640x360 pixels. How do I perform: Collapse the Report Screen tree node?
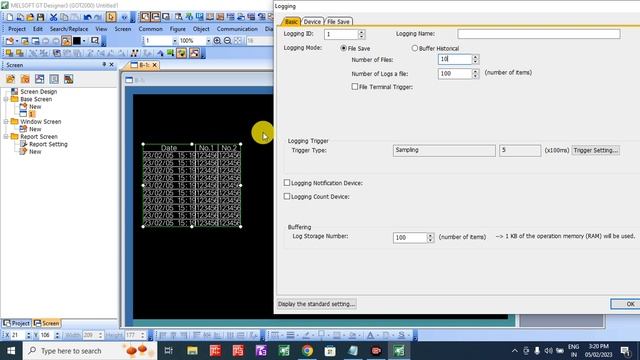(x=6, y=136)
